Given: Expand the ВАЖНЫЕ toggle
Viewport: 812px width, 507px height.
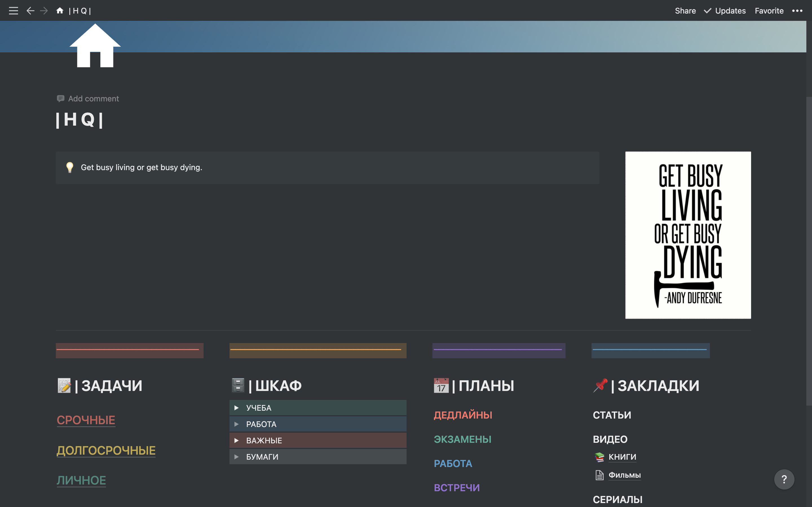Looking at the screenshot, I should pos(236,440).
